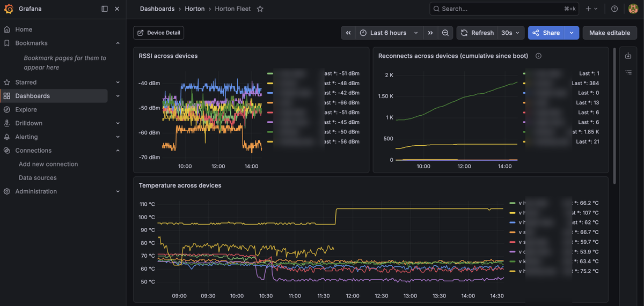Open Drilldown in the sidebar
Screen dimensions: 644x306
[28, 123]
